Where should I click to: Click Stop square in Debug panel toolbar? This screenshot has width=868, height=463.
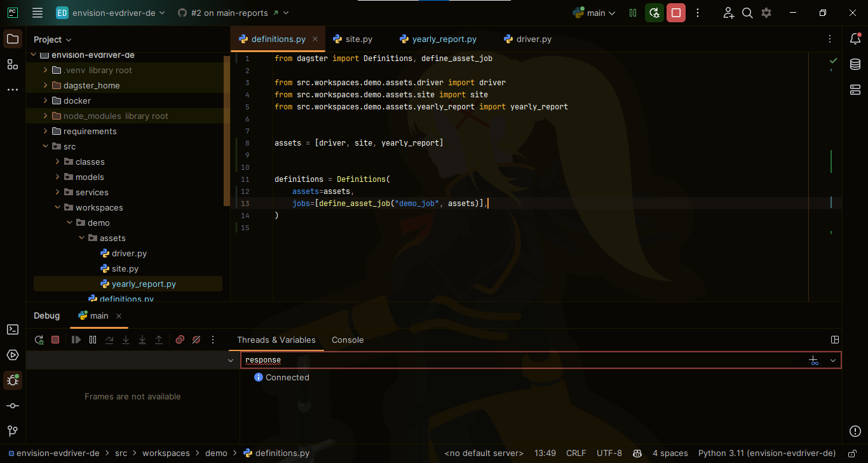coord(55,340)
